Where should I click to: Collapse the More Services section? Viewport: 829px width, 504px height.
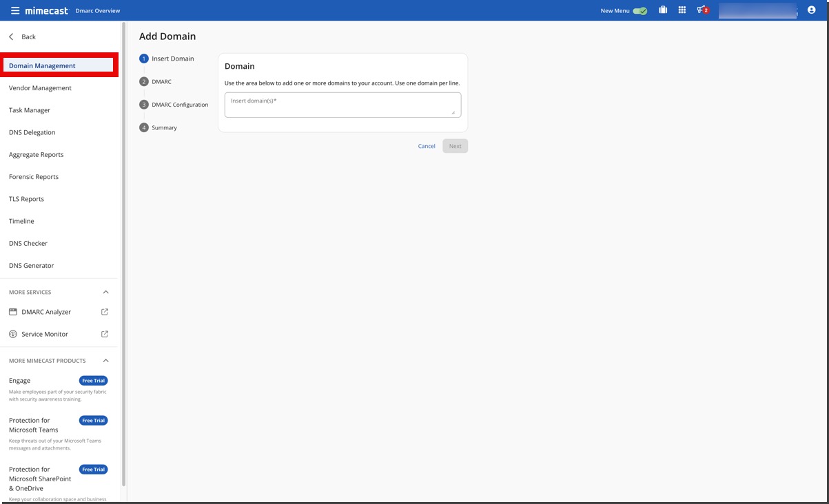click(105, 292)
